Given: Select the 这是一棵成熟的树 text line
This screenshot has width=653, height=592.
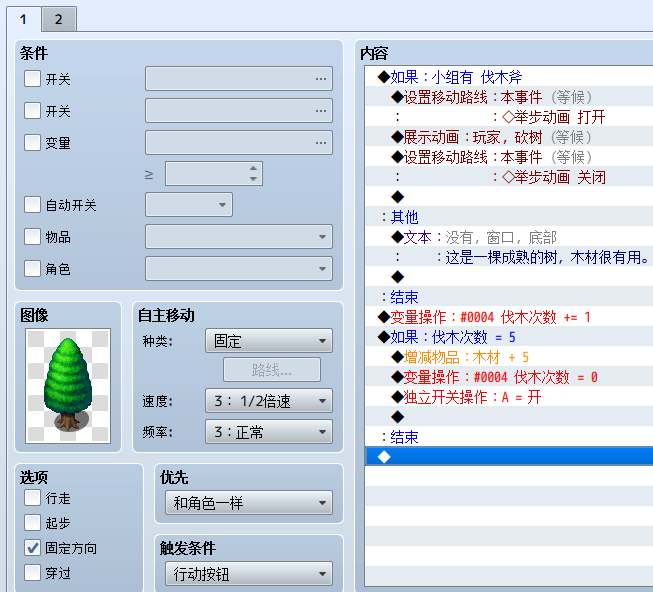Looking at the screenshot, I should 509,257.
